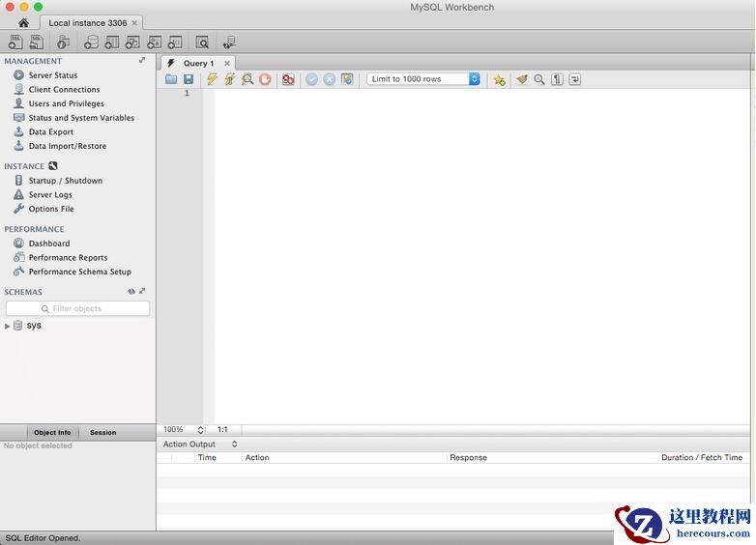756x545 pixels.
Task: Click the rollback transaction icon
Action: (330, 79)
